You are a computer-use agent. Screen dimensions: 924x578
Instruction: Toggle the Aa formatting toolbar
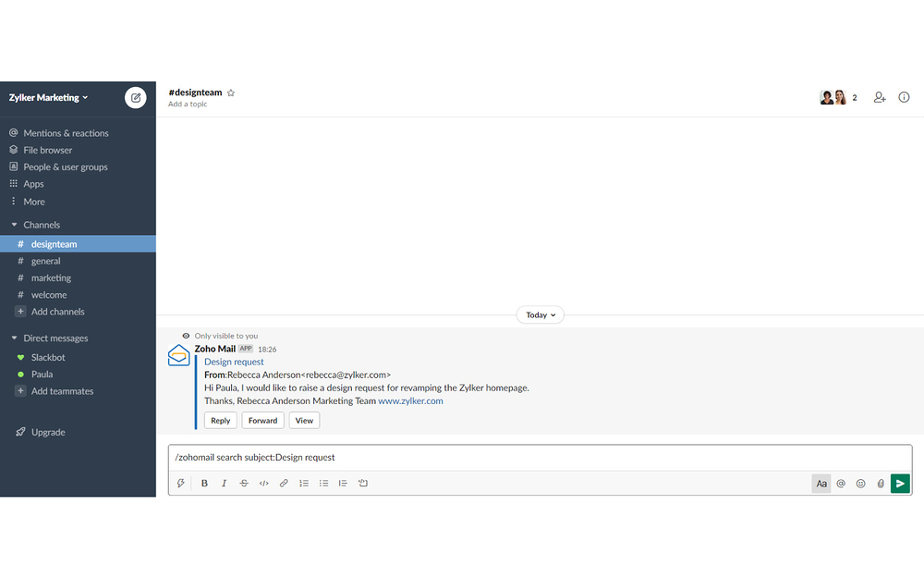[821, 484]
